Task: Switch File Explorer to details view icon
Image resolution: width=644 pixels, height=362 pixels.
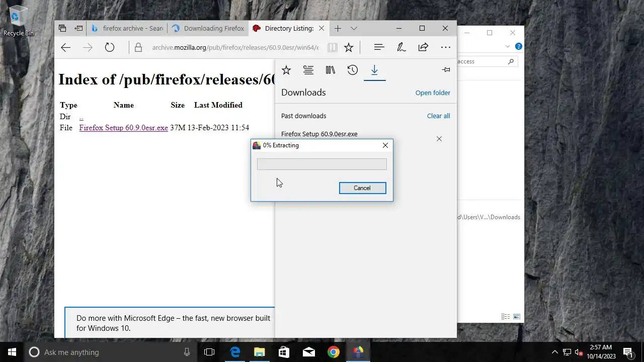Action: coord(506,317)
